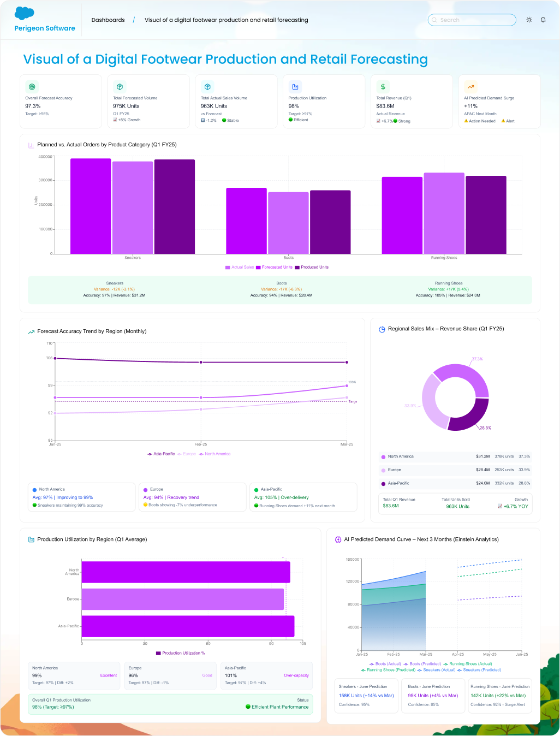
Task: Toggle the Actual Sales legend series
Action: 240,268
